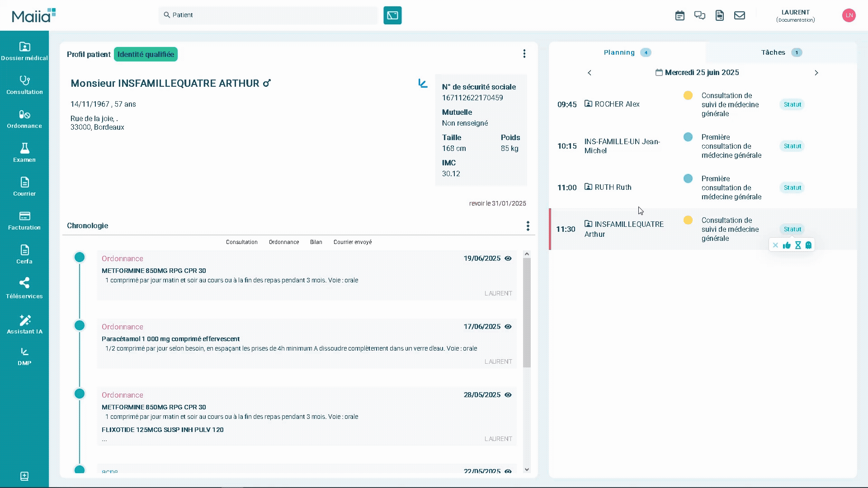Open Profil patient three-dot menu
868x488 pixels.
524,54
